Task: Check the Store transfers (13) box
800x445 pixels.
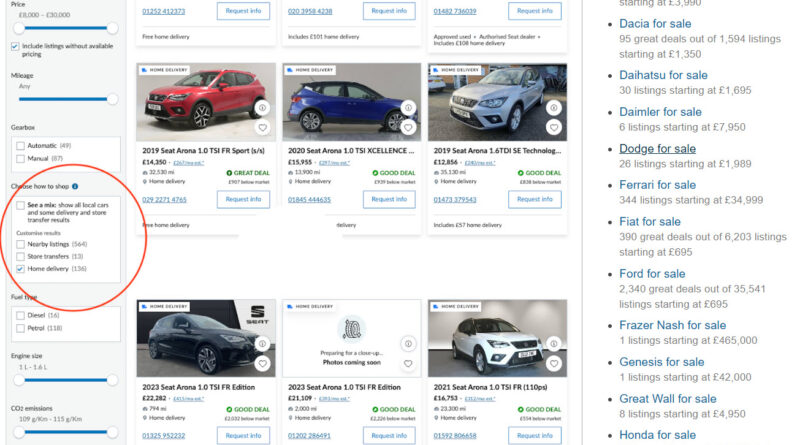Action: click(20, 257)
